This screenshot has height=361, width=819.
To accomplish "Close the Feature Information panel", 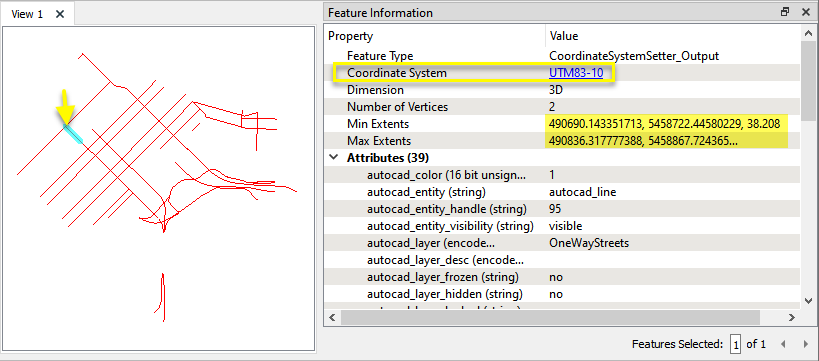I will point(805,12).
